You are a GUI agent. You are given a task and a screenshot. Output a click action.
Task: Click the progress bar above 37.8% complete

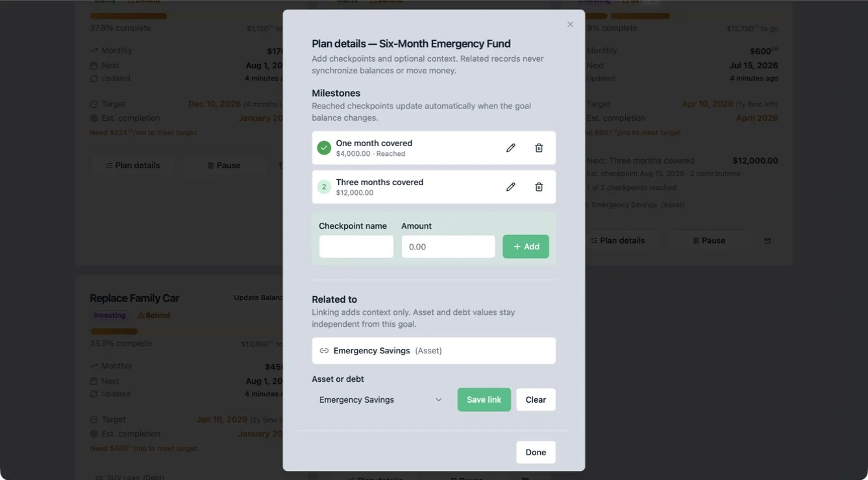(186, 16)
